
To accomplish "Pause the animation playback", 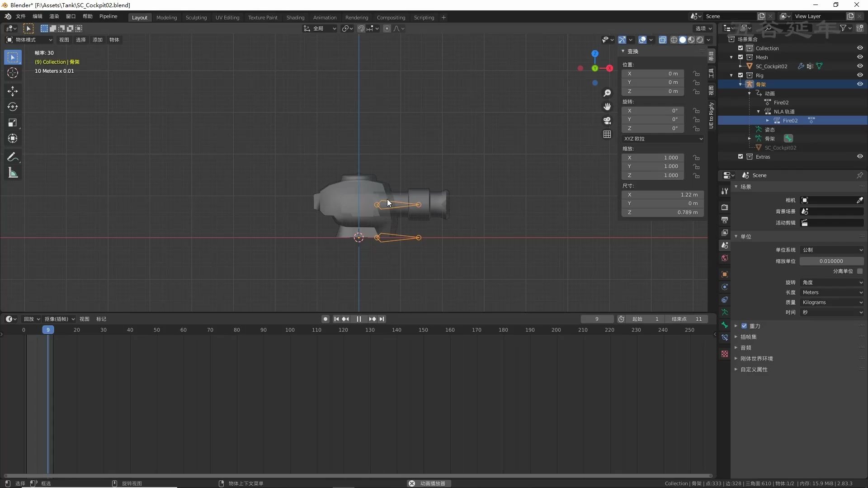I will [x=359, y=319].
